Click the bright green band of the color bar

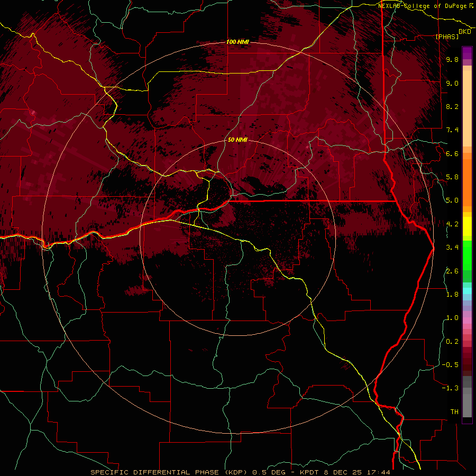point(467,255)
